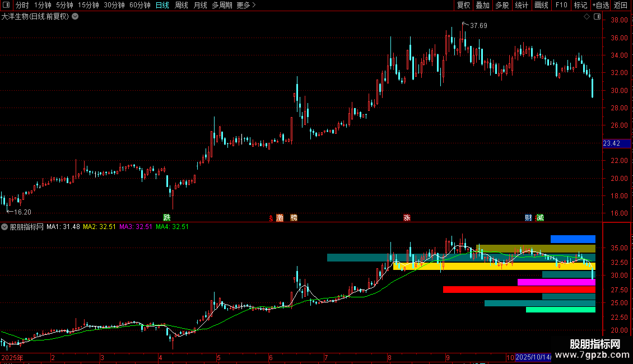Click the magenta horizontal band in indicator
Viewport: 633px width, 364px height.
click(556, 282)
